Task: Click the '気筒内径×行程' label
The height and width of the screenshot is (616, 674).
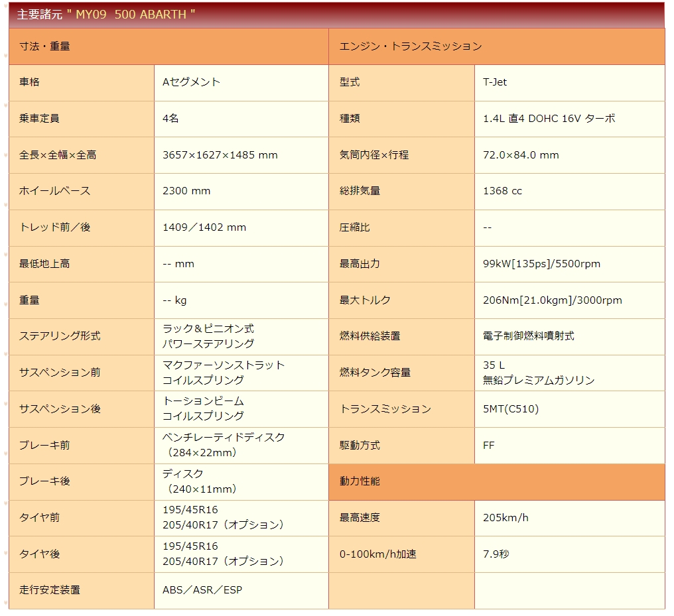Action: [x=374, y=154]
